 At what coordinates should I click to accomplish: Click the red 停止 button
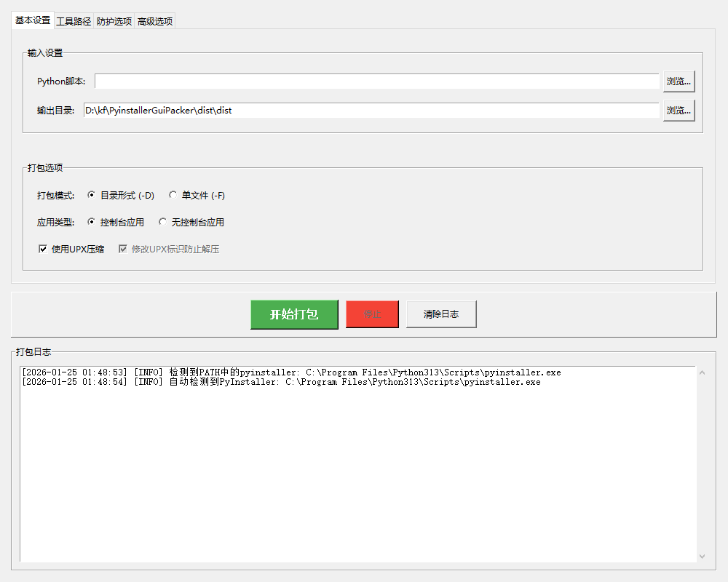tap(372, 314)
